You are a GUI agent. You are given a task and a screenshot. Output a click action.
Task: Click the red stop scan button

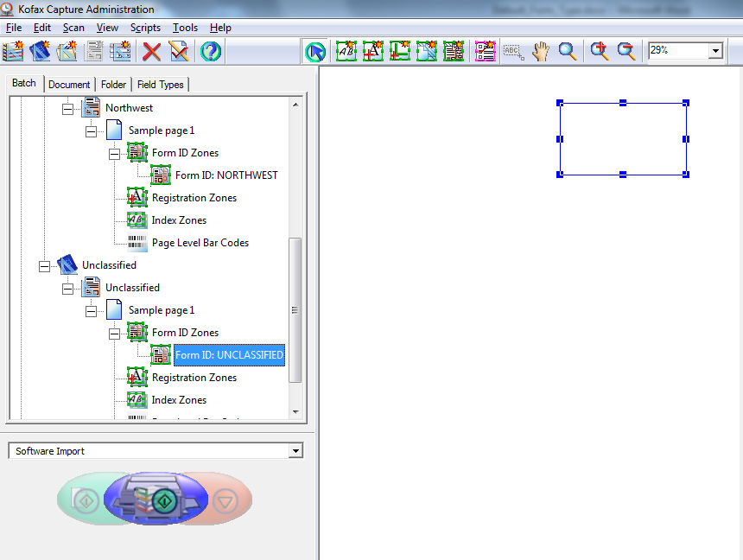(225, 501)
